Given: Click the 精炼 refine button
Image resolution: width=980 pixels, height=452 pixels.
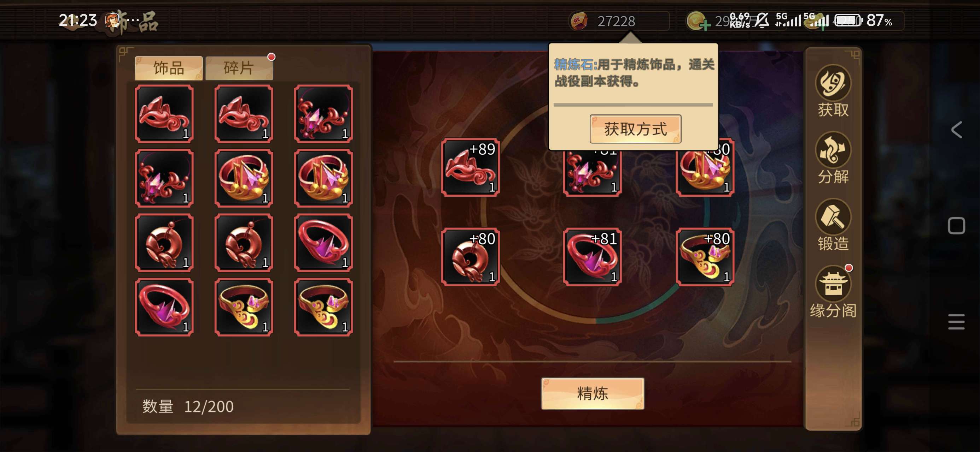Looking at the screenshot, I should [592, 393].
